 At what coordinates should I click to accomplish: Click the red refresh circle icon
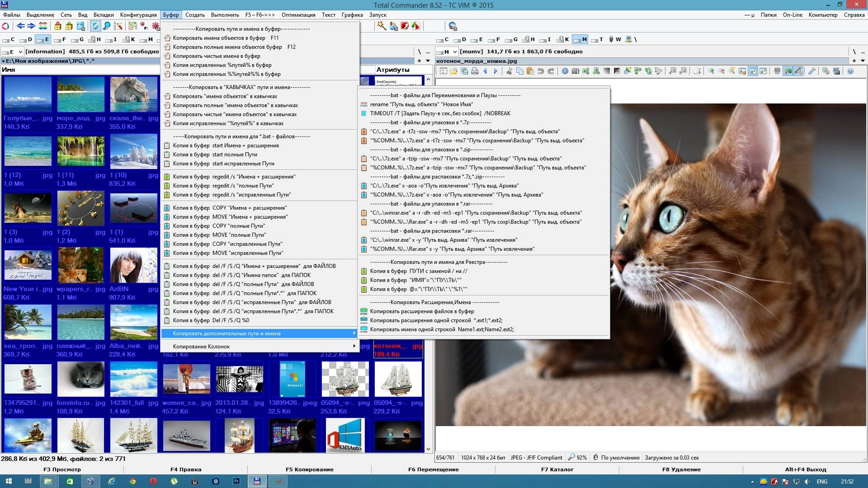pyautogui.click(x=5, y=26)
